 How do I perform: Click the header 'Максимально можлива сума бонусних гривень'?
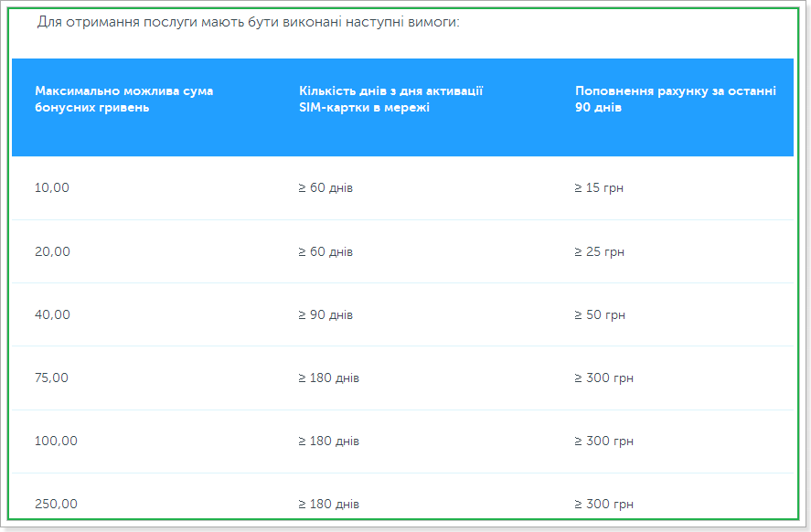124,100
